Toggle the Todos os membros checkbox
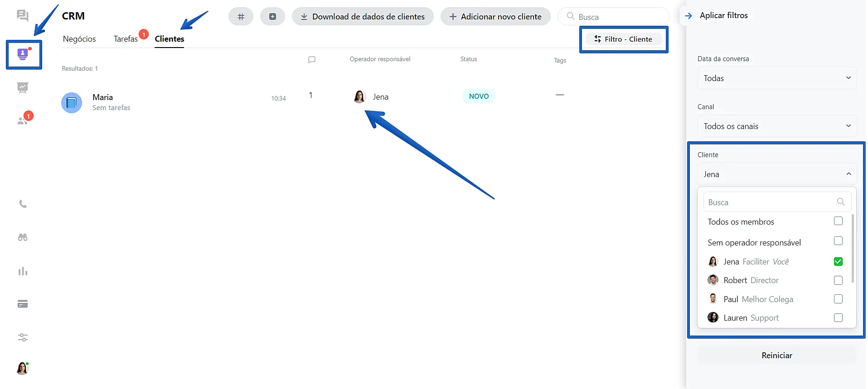868x389 pixels. click(x=838, y=221)
